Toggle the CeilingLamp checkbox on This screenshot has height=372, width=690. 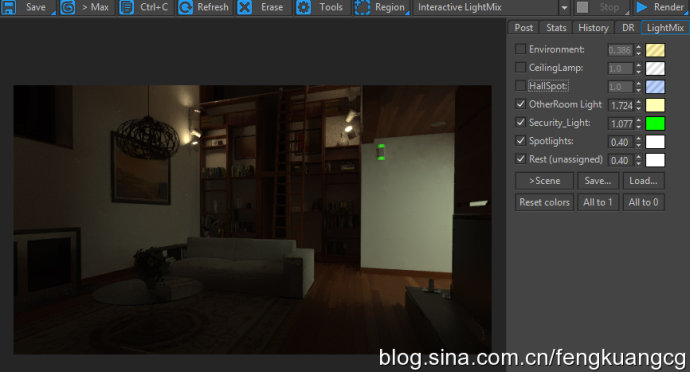[520, 67]
